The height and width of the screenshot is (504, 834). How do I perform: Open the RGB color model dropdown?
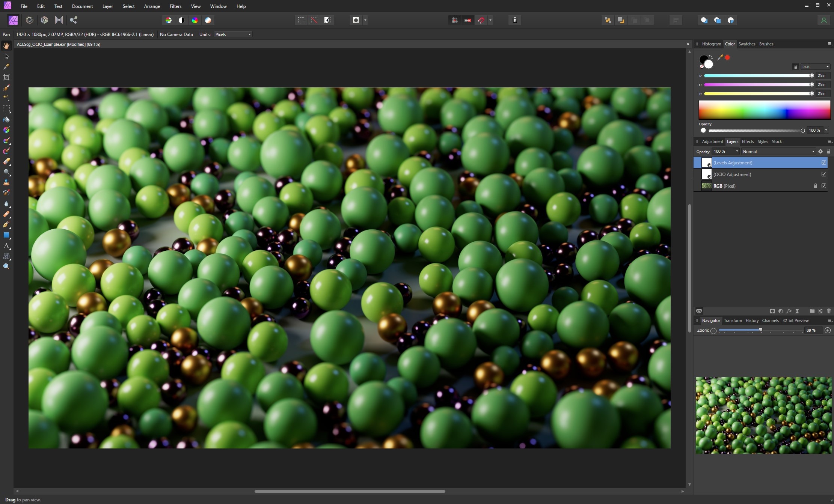[x=815, y=67]
